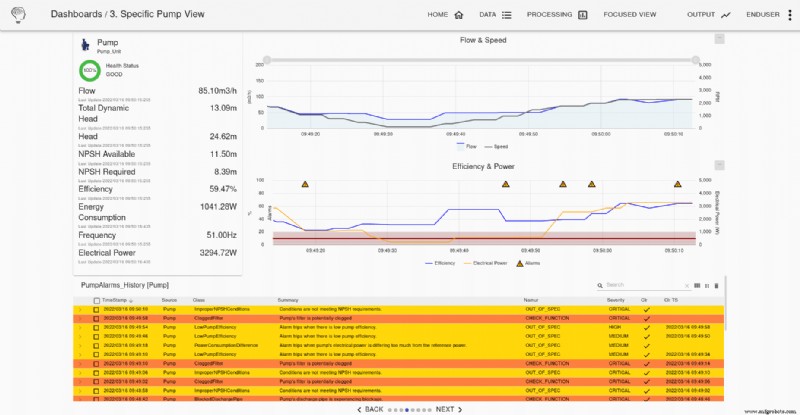Click the Clr checkmark on the 09:49:58 CloggedFilter alarm
This screenshot has width=800, height=415.
[646, 319]
